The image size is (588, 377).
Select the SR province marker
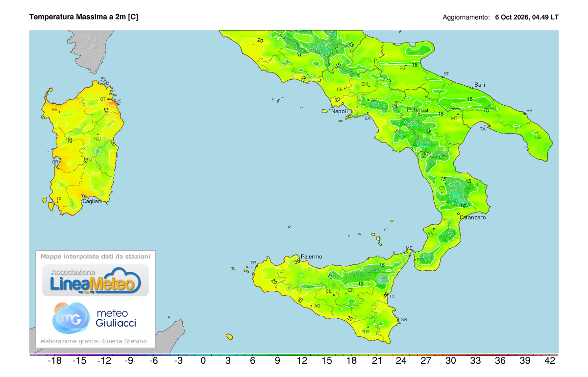(404, 320)
